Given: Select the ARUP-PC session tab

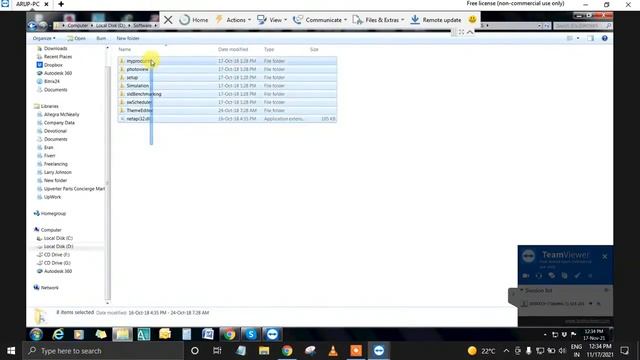Looking at the screenshot, I should (x=28, y=4).
